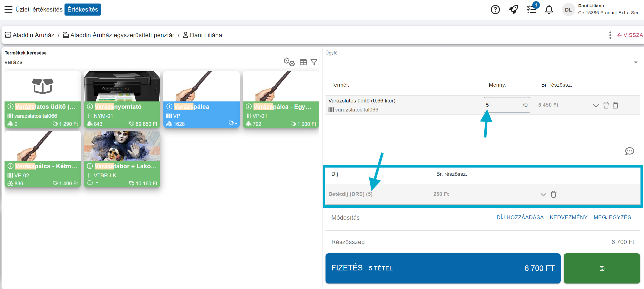Click the Menny. column header
The image size is (644, 289).
pos(497,85)
